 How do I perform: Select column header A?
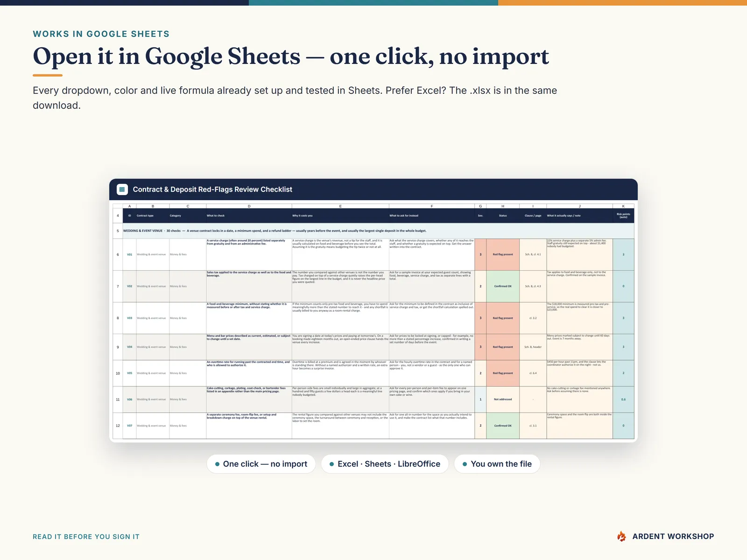[129, 206]
